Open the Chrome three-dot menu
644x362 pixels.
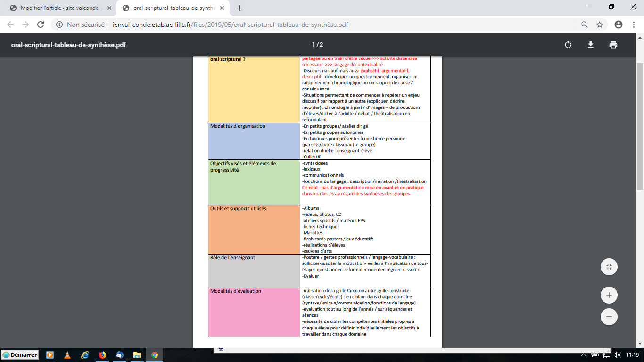tap(634, 25)
